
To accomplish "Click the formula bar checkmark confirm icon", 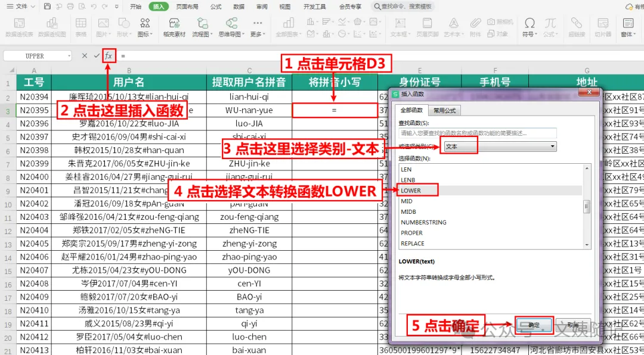I will (97, 56).
